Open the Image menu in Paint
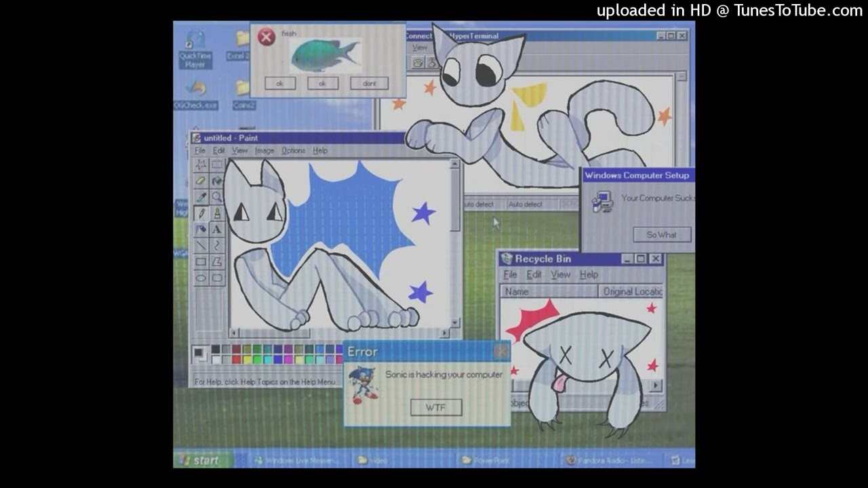 tap(264, 150)
